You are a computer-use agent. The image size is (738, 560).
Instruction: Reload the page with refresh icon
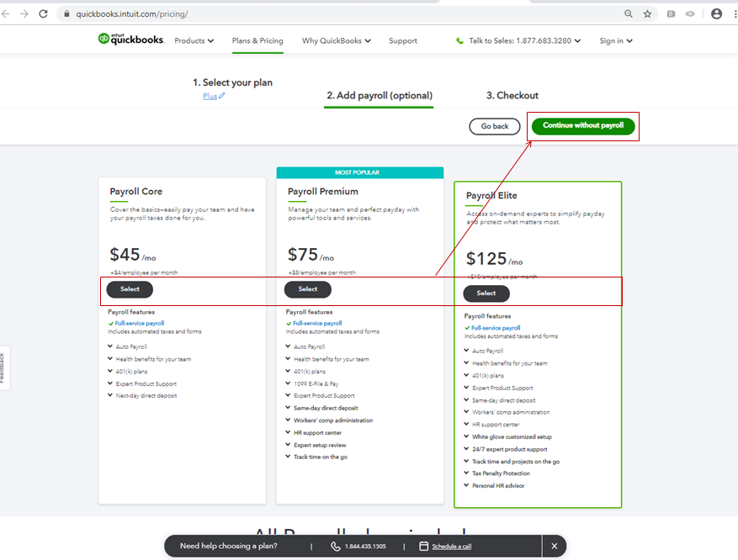[43, 14]
